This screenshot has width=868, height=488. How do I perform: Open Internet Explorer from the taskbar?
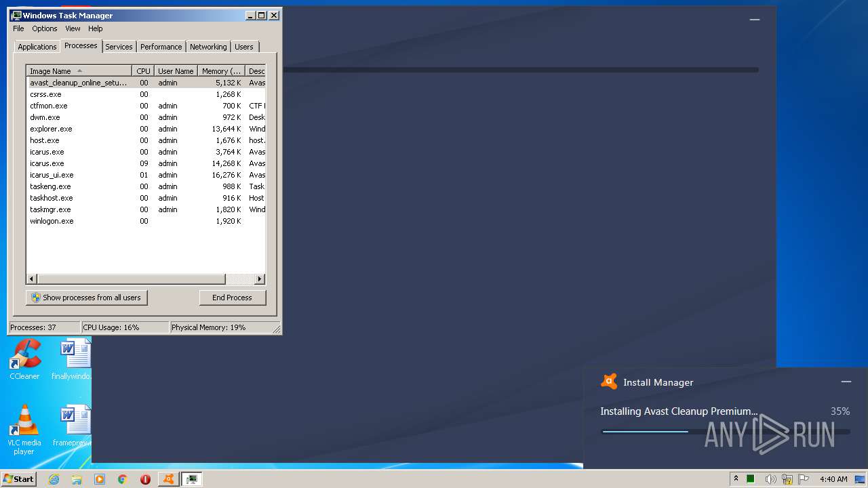pyautogui.click(x=54, y=479)
